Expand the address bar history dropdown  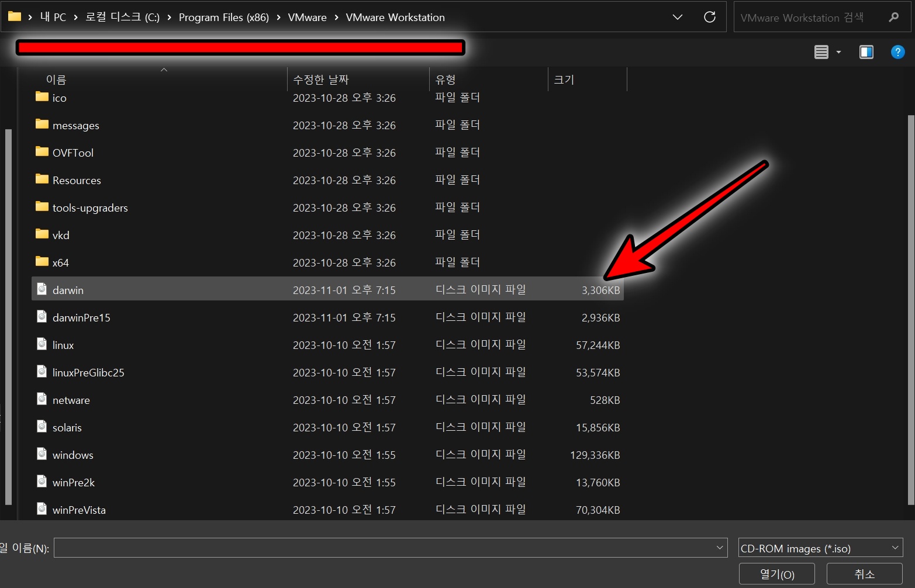coord(678,17)
